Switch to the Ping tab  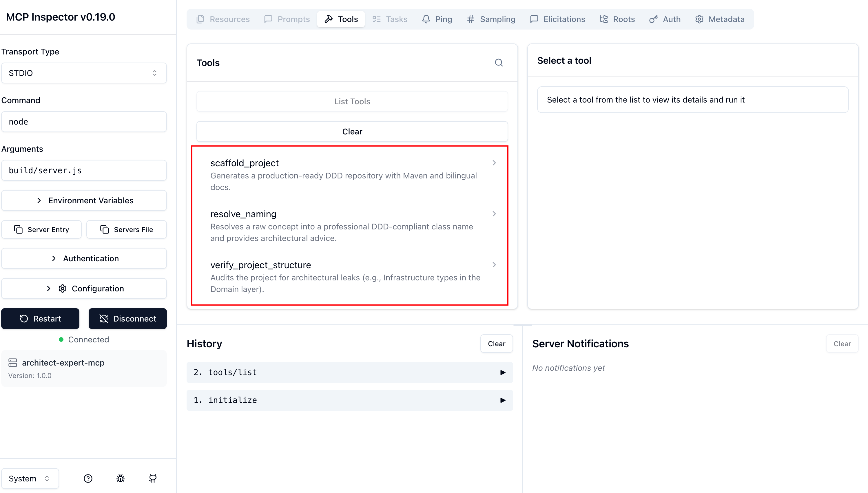tap(437, 19)
